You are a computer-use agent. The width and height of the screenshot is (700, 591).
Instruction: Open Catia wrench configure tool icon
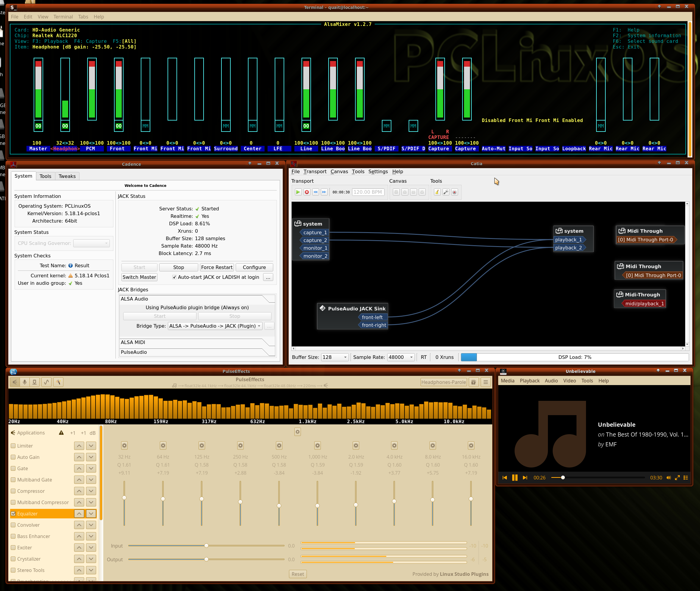tap(446, 192)
